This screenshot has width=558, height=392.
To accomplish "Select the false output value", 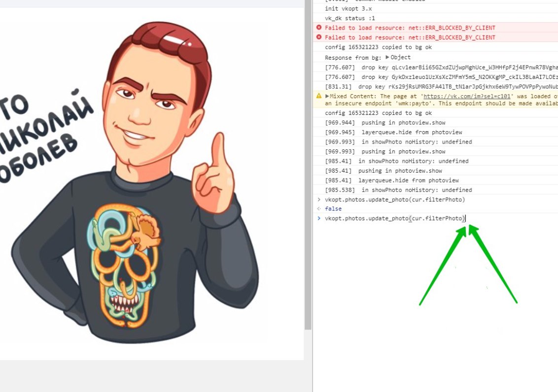I will coord(333,209).
